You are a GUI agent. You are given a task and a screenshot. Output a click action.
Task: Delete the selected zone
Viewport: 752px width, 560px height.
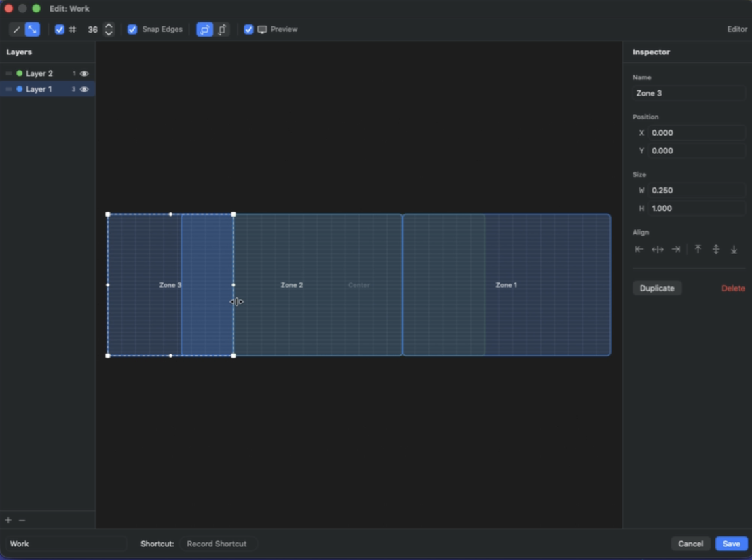(x=733, y=288)
